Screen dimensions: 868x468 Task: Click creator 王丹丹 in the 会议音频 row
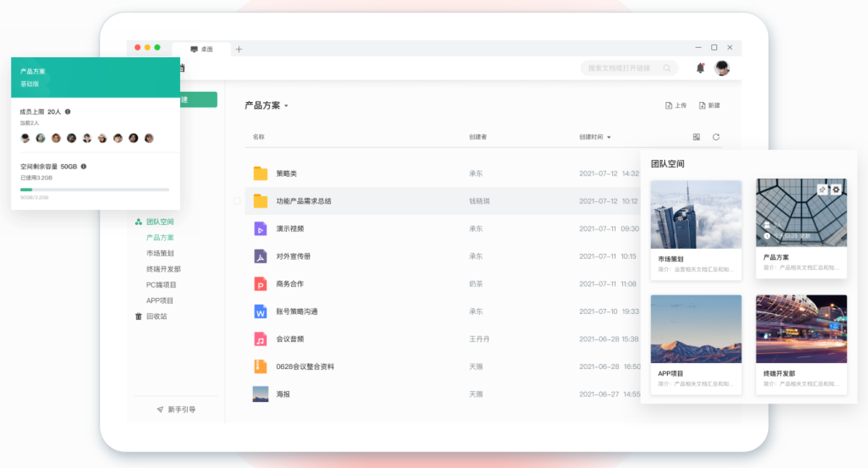point(479,339)
